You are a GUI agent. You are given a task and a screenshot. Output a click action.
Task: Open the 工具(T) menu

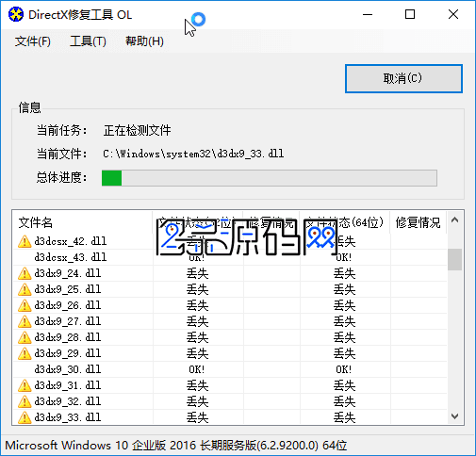coord(88,41)
